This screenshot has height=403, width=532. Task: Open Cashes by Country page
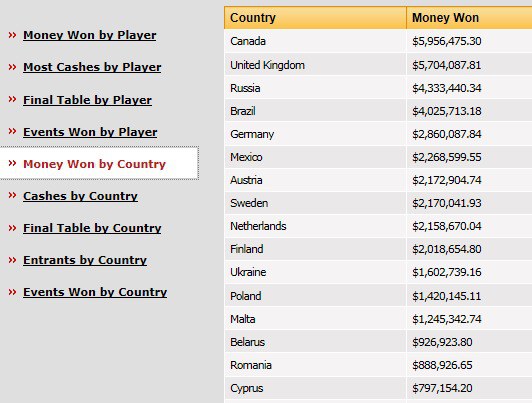tap(80, 196)
